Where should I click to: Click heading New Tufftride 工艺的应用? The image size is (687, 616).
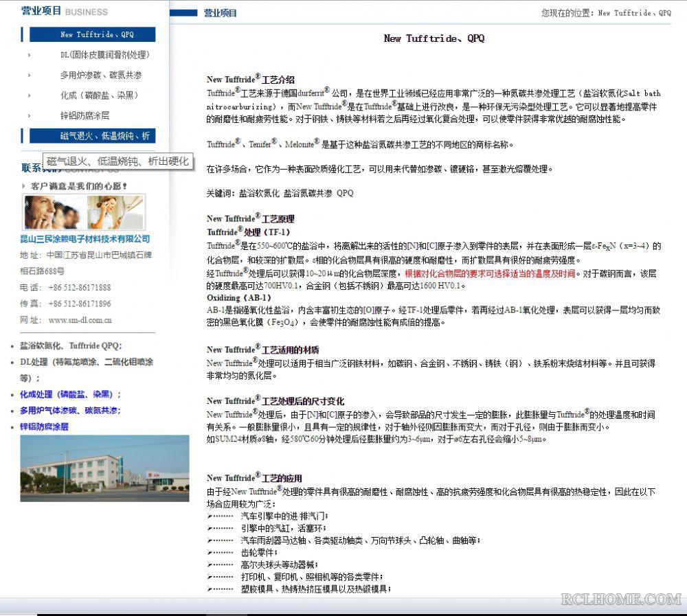pos(254,477)
